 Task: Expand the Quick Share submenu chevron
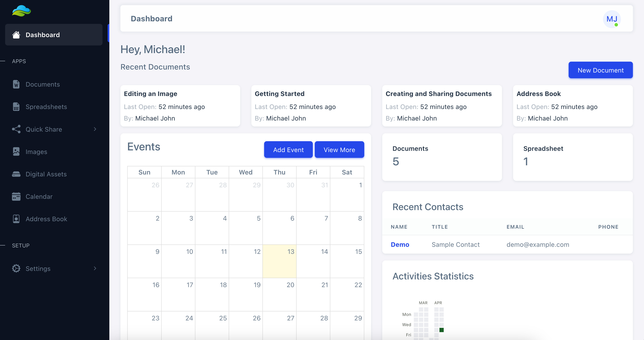[95, 129]
